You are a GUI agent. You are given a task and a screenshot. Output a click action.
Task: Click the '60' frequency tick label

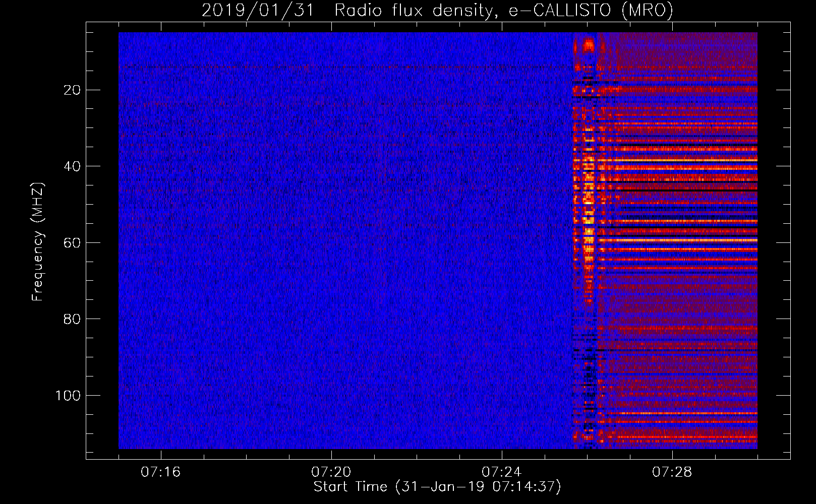[x=72, y=243]
